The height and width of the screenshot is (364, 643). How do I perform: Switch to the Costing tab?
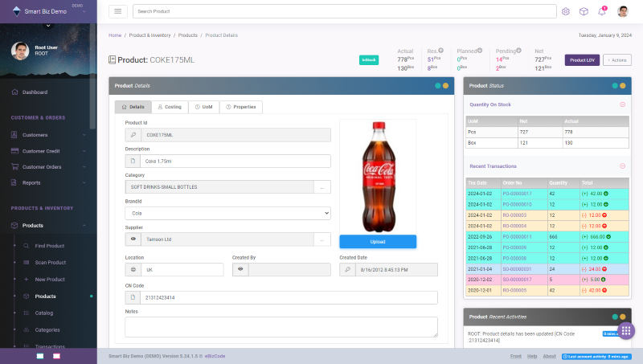[x=170, y=107]
